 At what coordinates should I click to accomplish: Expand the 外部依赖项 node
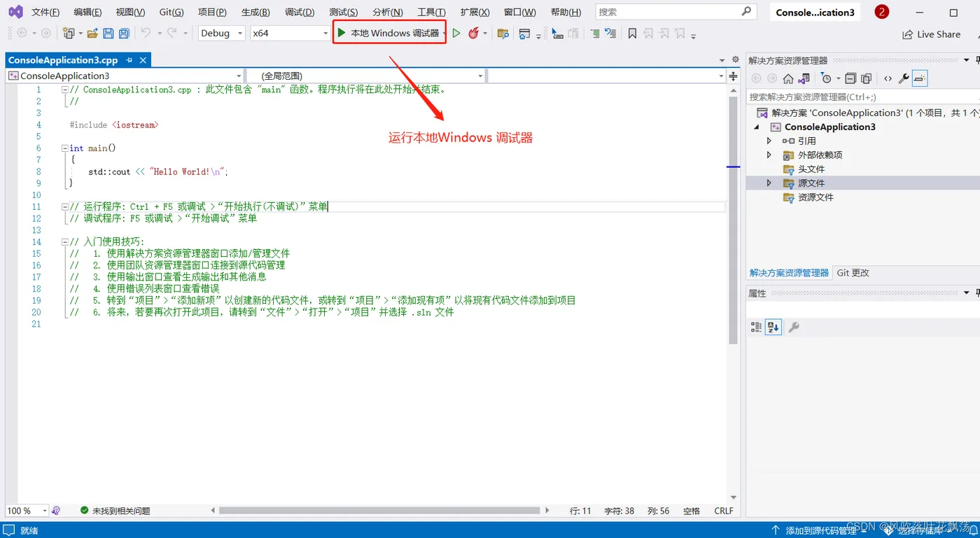pyautogui.click(x=769, y=155)
